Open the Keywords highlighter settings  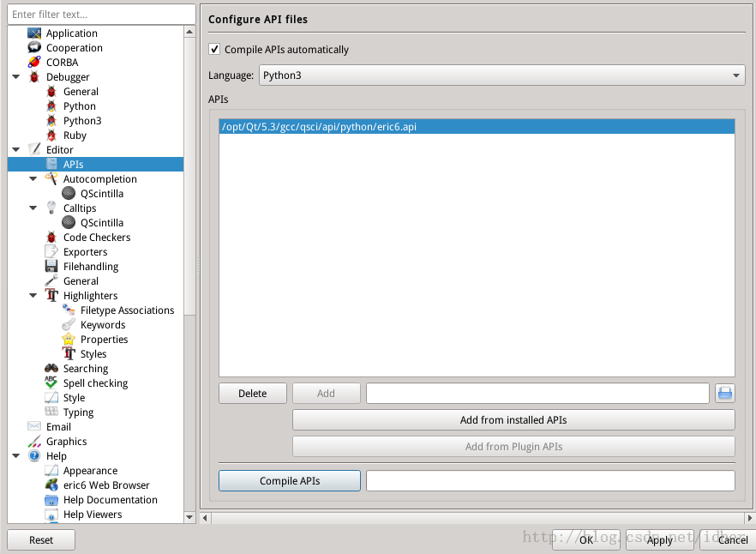[103, 324]
